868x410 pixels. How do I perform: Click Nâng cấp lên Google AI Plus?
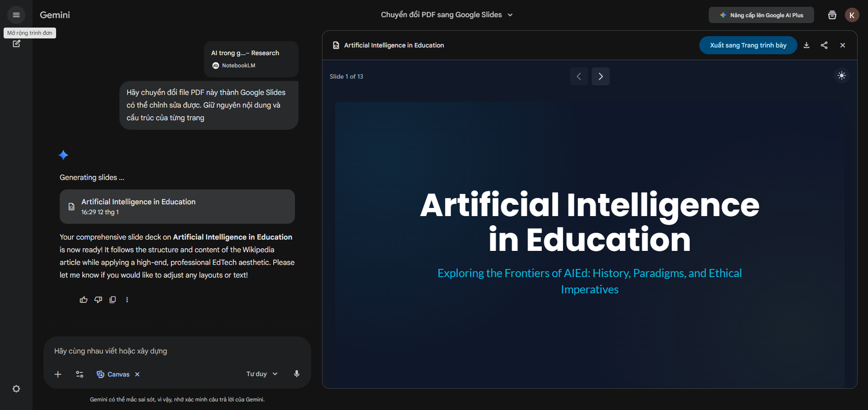(x=761, y=15)
